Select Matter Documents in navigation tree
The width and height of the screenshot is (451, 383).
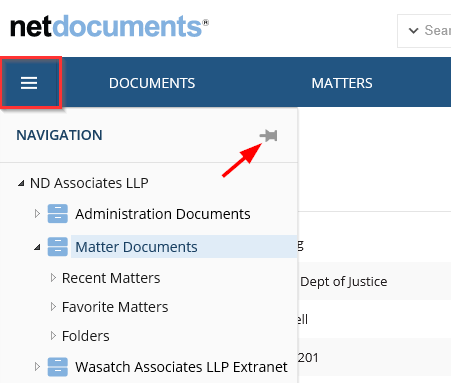click(136, 247)
